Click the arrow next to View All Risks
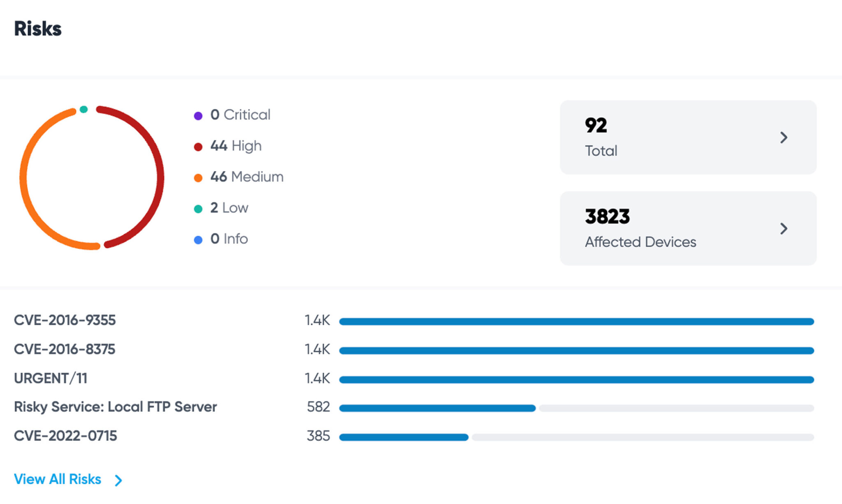Screen dimensions: 842x504 pyautogui.click(x=118, y=480)
